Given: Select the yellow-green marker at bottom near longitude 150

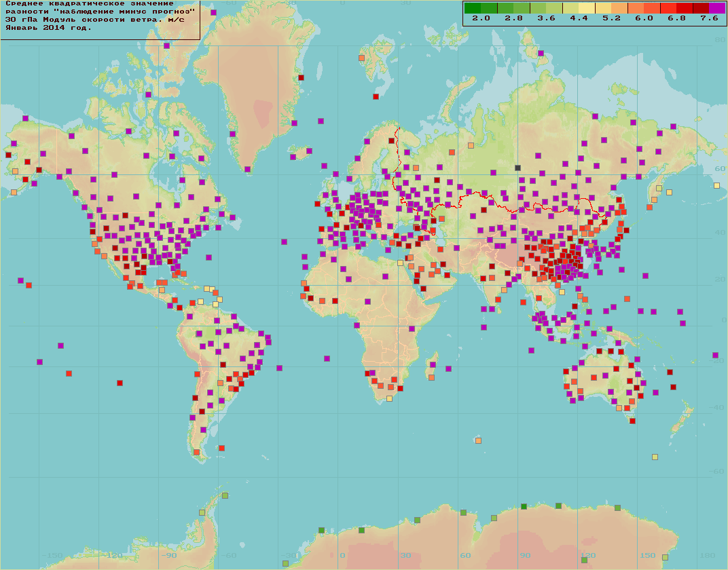Looking at the screenshot, I should [665, 557].
